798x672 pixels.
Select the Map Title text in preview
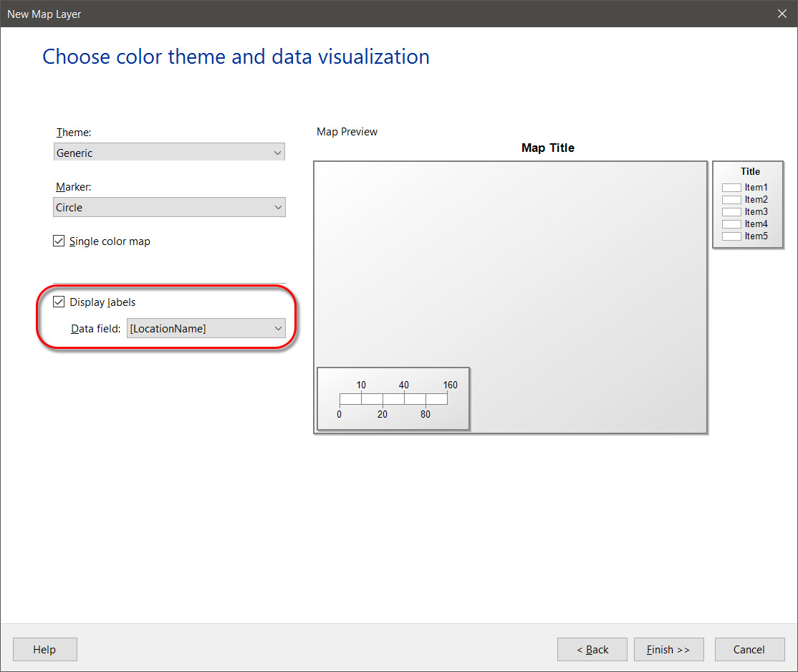(547, 148)
